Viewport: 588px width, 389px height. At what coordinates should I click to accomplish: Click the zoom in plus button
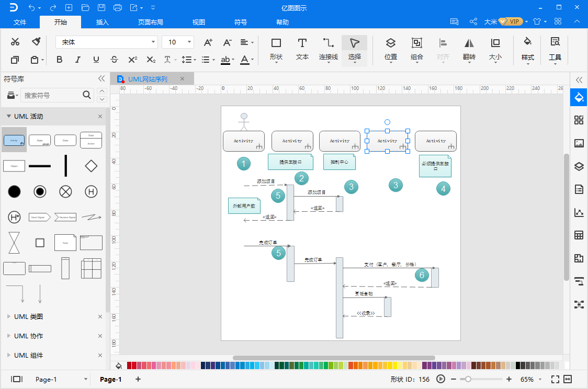[x=509, y=379]
